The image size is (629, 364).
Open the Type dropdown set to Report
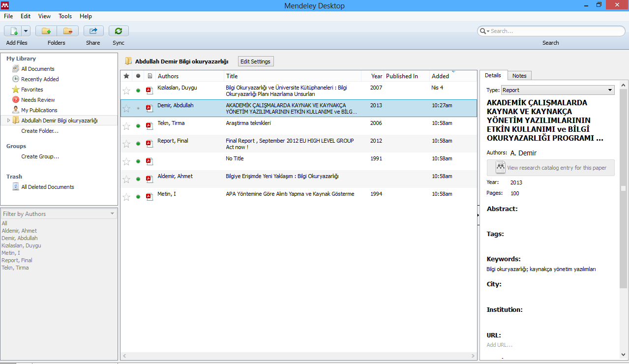point(558,90)
